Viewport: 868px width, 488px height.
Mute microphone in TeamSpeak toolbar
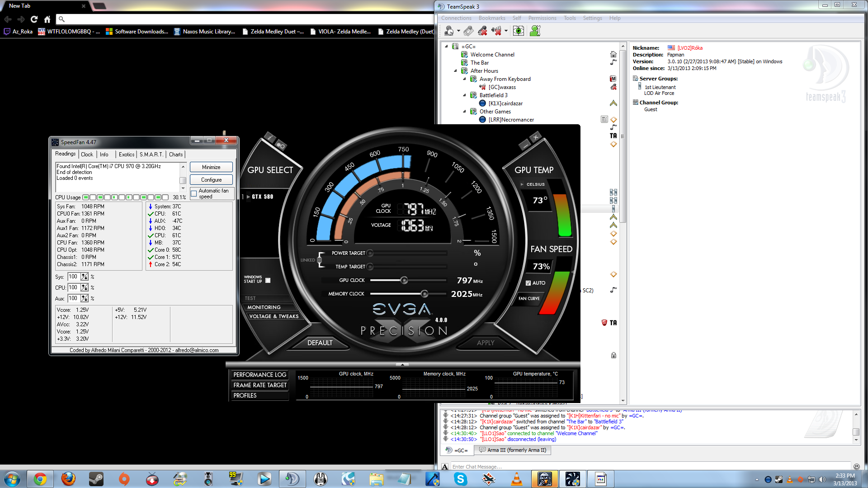[483, 31]
